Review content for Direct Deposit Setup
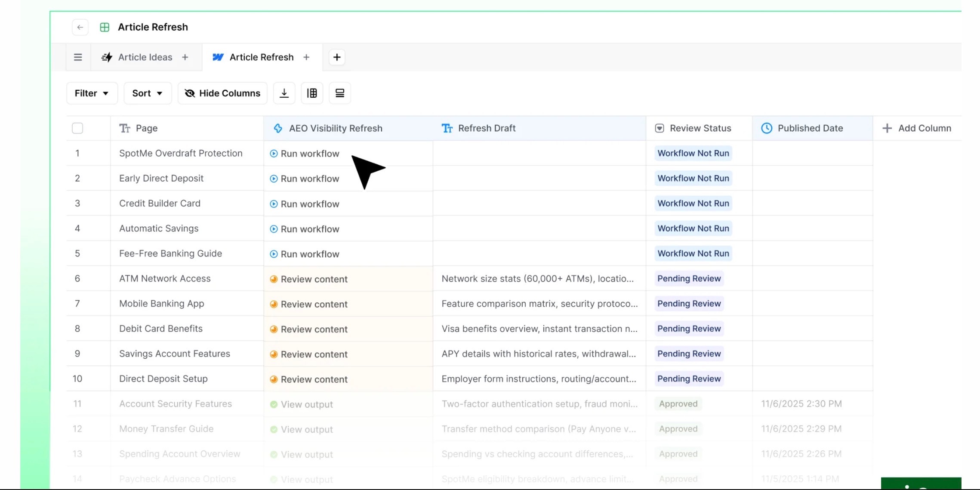 309,379
